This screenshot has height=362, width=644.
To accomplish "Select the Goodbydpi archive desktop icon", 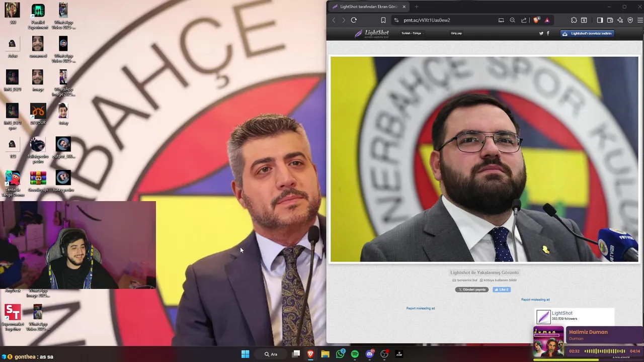I will pyautogui.click(x=38, y=182).
